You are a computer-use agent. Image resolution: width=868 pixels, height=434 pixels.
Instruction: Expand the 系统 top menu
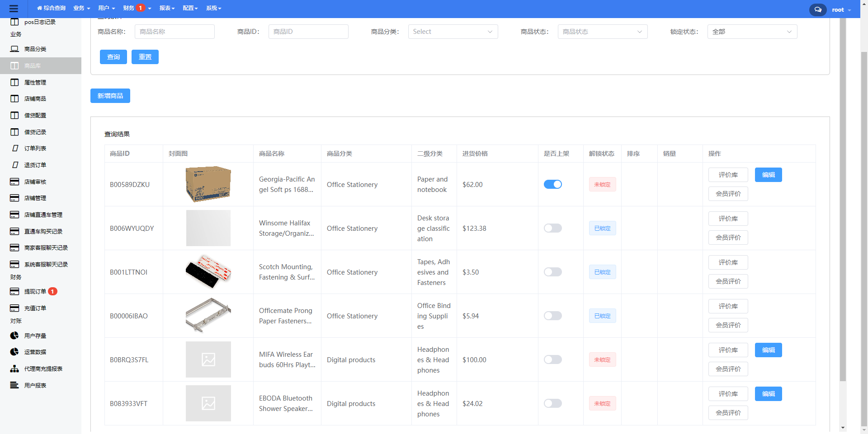click(x=213, y=8)
